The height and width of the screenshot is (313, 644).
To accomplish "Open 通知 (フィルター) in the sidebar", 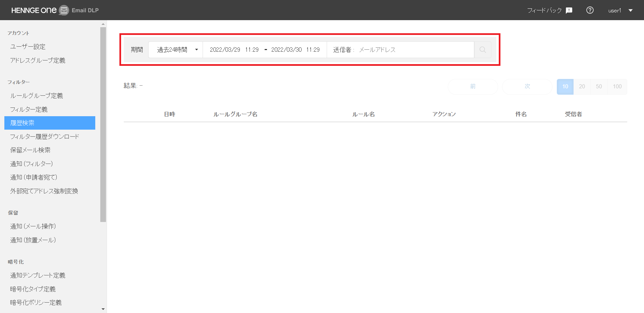I will (x=32, y=164).
